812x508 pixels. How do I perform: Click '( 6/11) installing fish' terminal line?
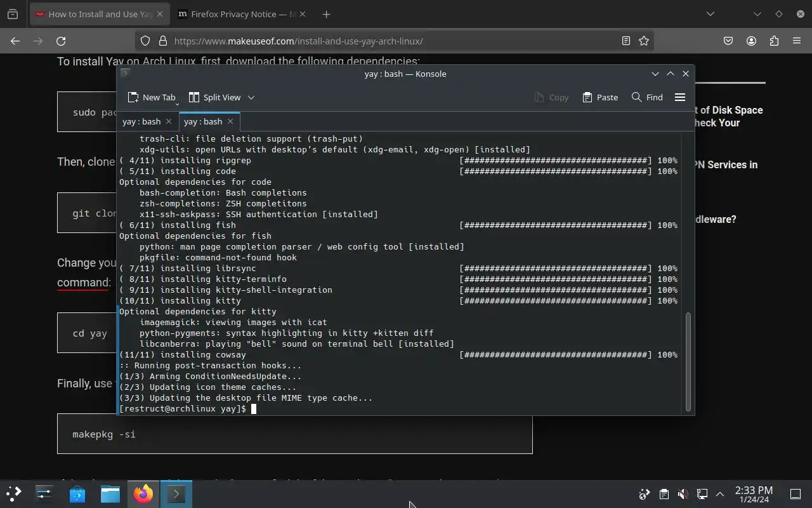coord(178,225)
